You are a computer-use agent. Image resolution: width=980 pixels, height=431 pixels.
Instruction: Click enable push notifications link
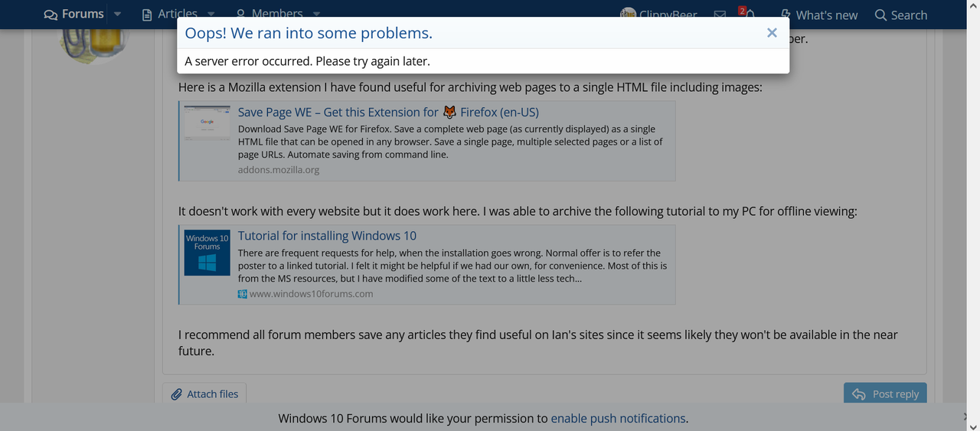point(618,418)
